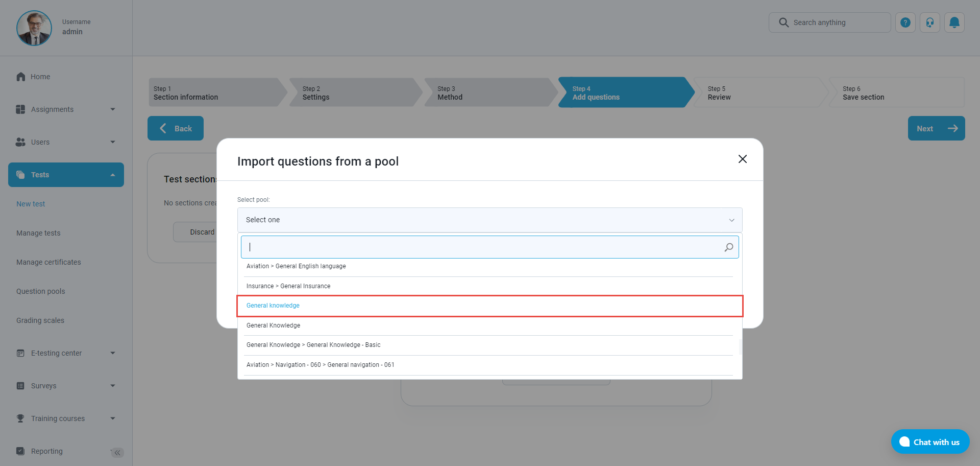This screenshot has height=466, width=980.
Task: Open the Question pools link
Action: [41, 291]
